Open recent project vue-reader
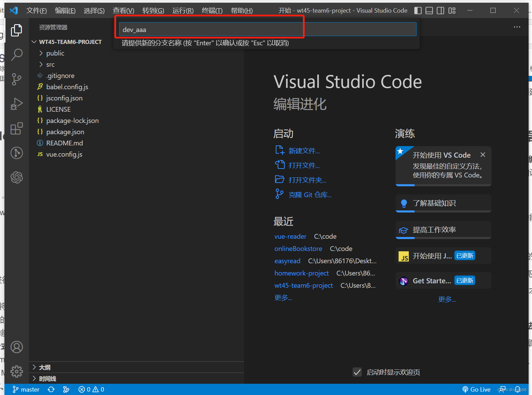 click(x=290, y=236)
